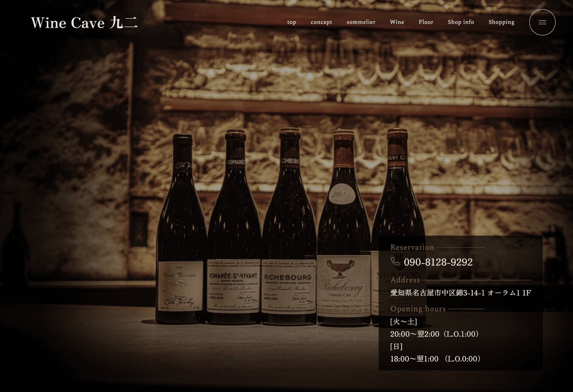
Task: Click the Nagoya address text
Action: point(460,293)
